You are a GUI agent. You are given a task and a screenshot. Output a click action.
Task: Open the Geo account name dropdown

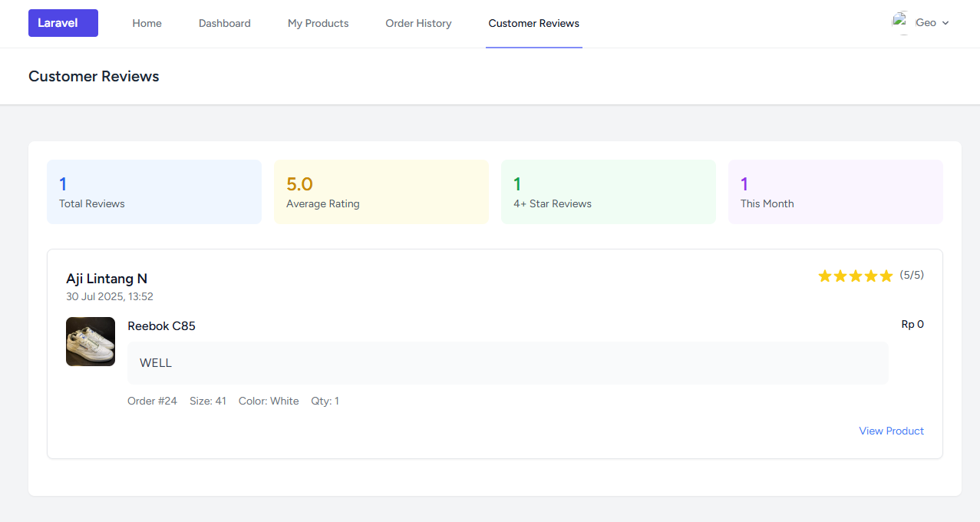[926, 23]
